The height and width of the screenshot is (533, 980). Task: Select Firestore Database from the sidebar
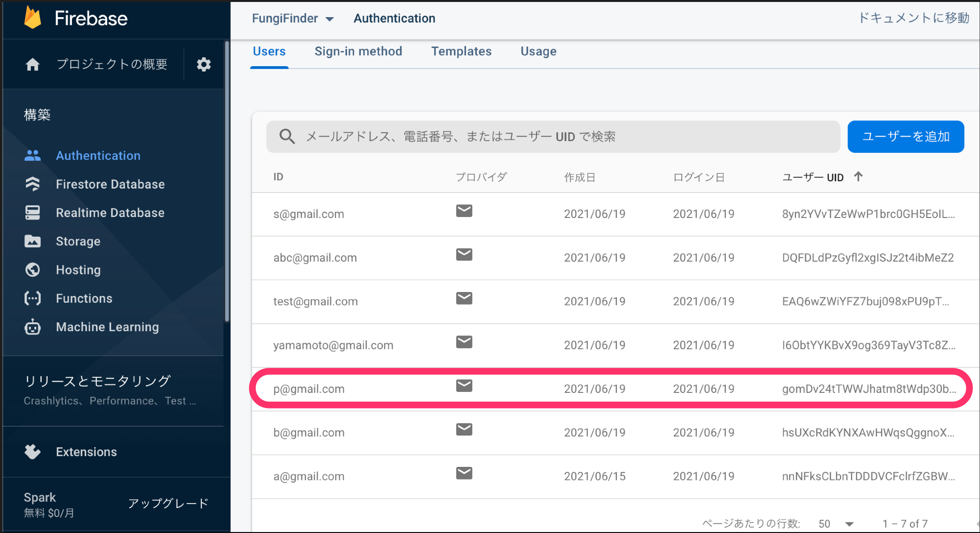pyautogui.click(x=110, y=184)
